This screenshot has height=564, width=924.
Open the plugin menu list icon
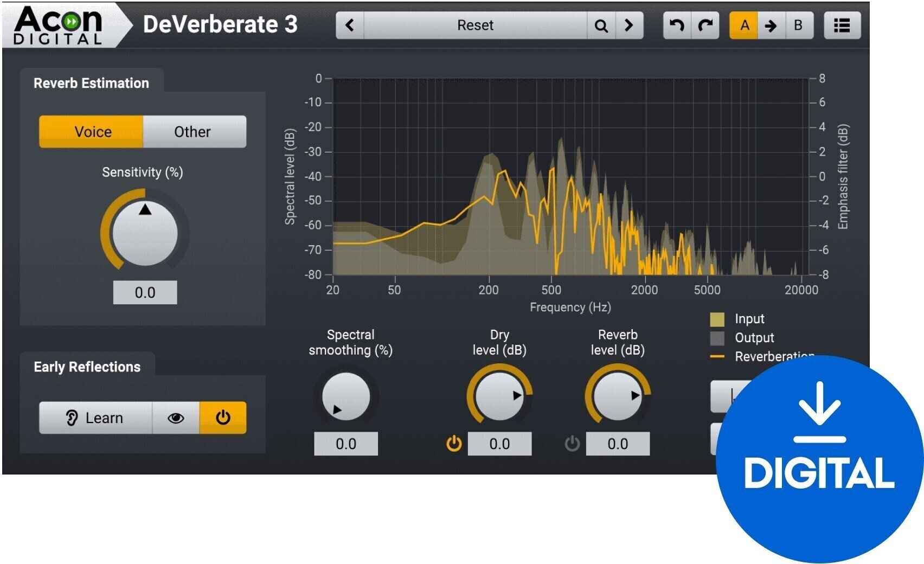click(x=842, y=25)
